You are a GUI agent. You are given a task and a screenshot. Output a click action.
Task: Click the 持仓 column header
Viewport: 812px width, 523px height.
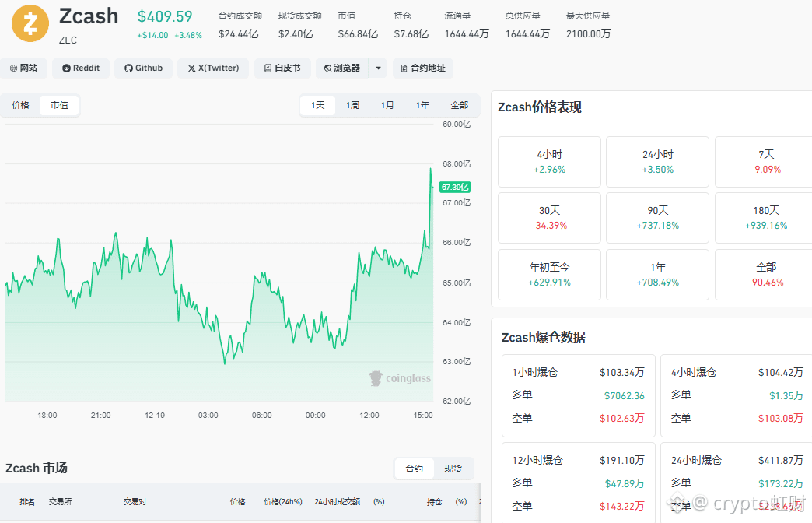[434, 502]
